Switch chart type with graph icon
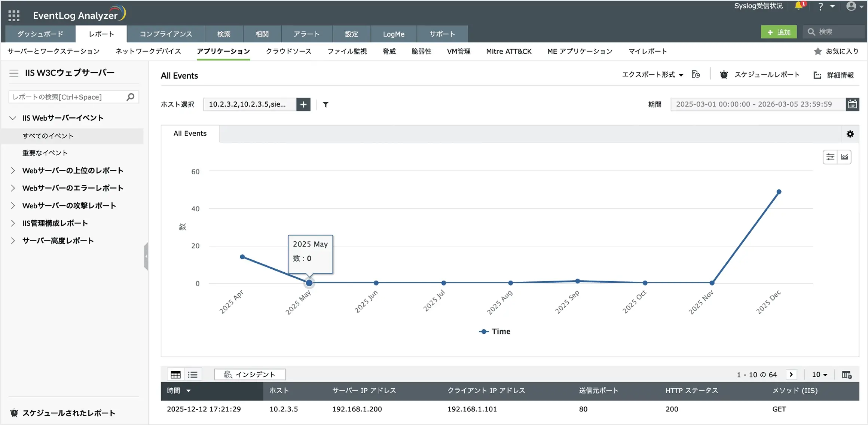Image resolution: width=868 pixels, height=425 pixels. point(844,157)
